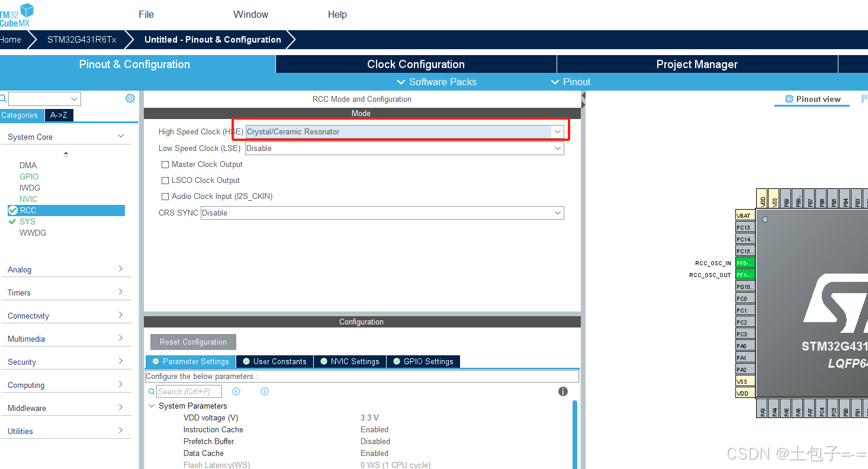Click the green checkmark next to RCC
Screen dimensions: 868x469
12,210
